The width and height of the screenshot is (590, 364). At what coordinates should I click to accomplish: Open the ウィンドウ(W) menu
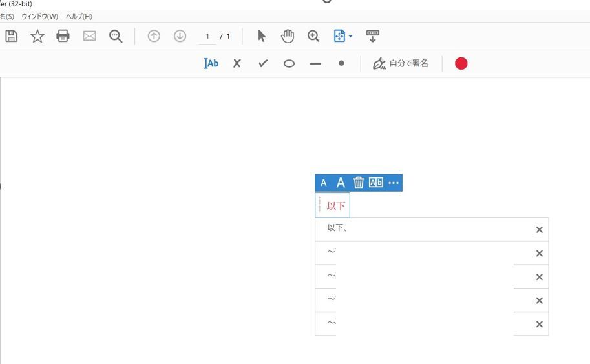coord(40,17)
